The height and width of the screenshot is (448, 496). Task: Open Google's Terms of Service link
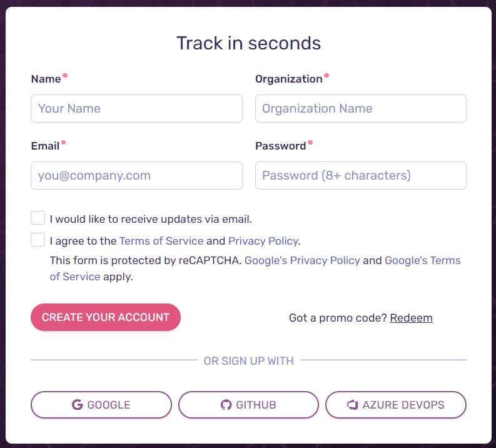point(423,260)
